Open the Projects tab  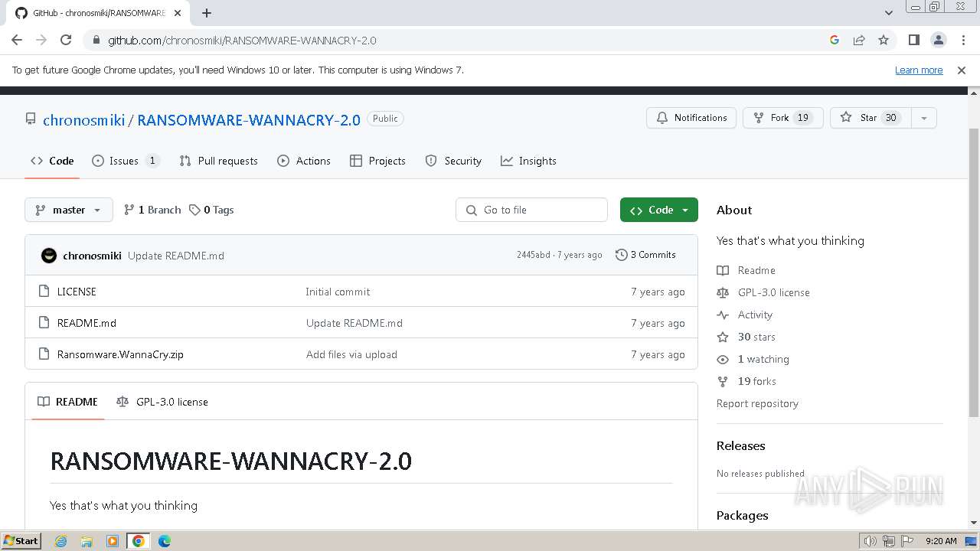377,161
